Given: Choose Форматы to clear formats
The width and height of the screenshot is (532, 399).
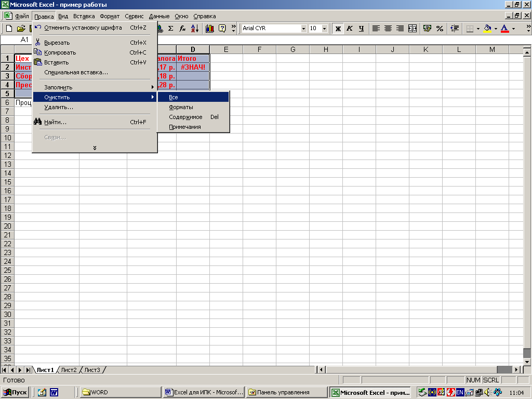Looking at the screenshot, I should click(x=193, y=107).
